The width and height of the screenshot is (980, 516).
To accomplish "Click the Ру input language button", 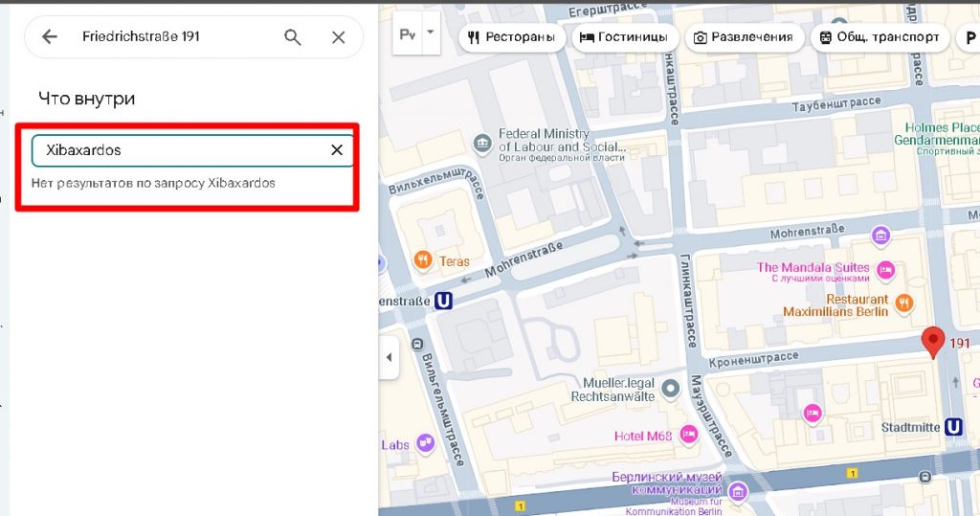I will [x=408, y=34].
